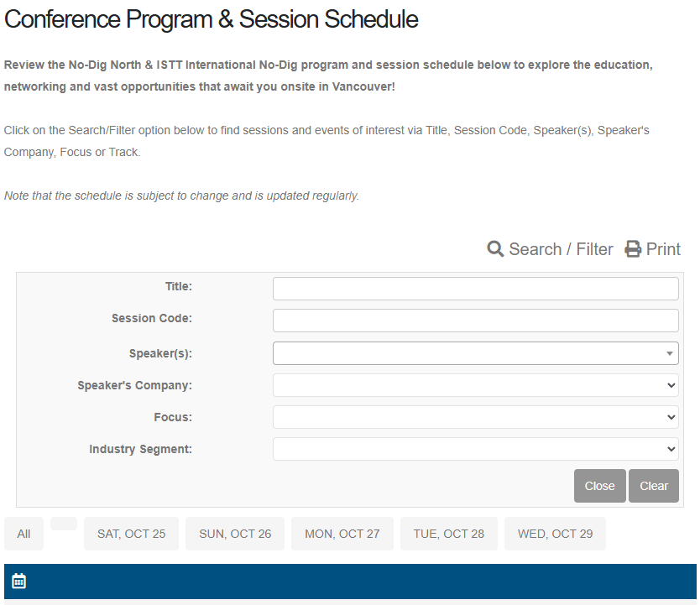Viewport: 700px width, 605px height.
Task: Close the search filter panel
Action: point(599,486)
